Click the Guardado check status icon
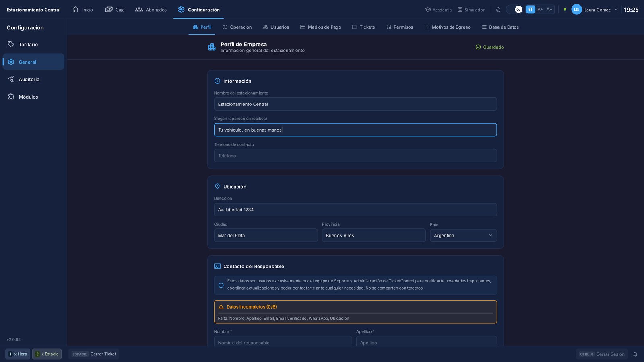This screenshot has width=644, height=362. tap(478, 47)
